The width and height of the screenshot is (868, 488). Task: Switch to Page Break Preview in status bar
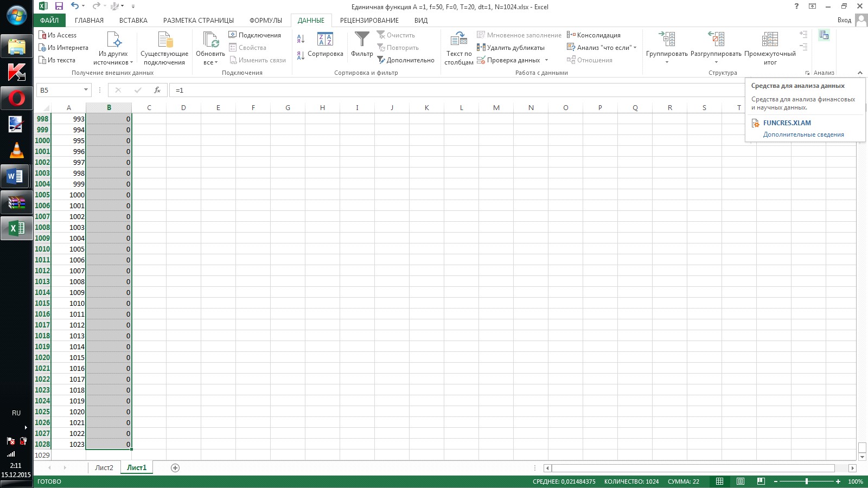pos(761,481)
